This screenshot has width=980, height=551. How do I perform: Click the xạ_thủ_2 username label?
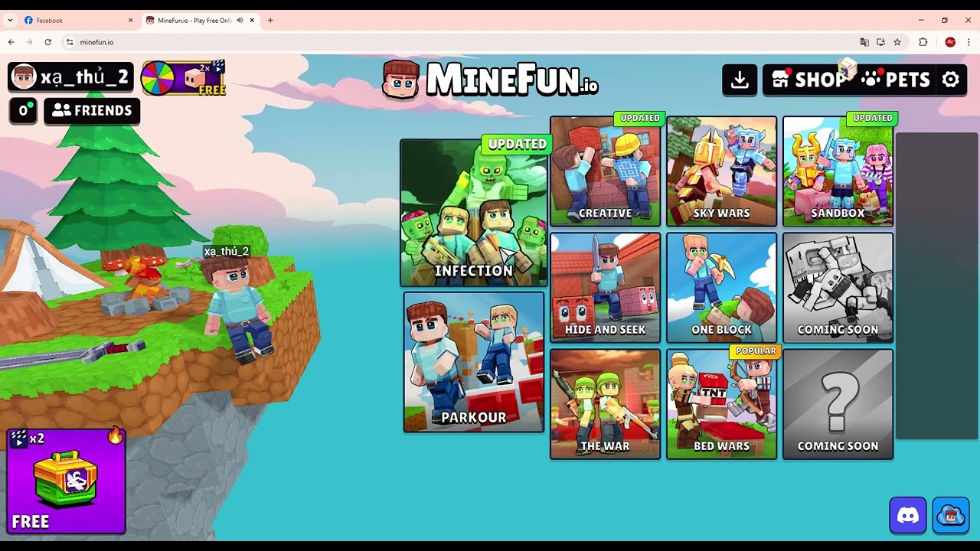(85, 78)
